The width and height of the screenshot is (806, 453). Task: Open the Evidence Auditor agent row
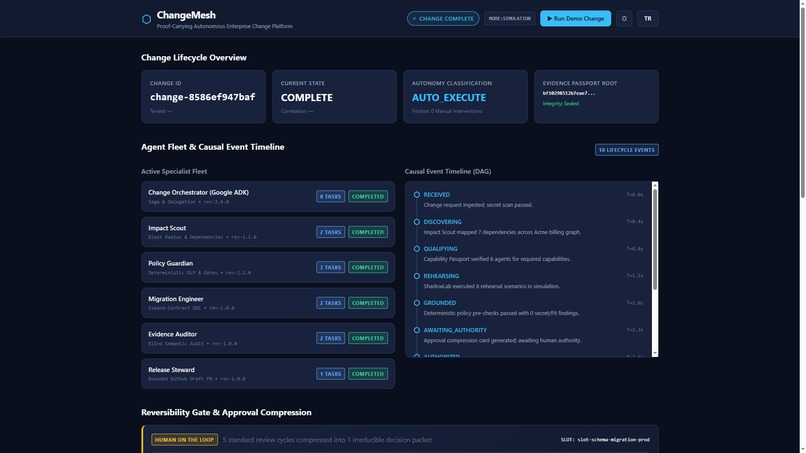tap(268, 338)
